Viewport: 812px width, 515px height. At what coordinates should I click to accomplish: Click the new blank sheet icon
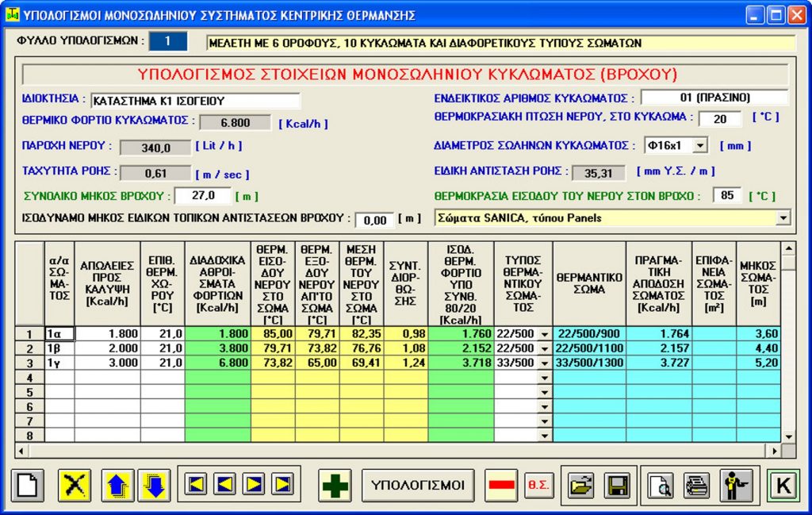click(28, 484)
